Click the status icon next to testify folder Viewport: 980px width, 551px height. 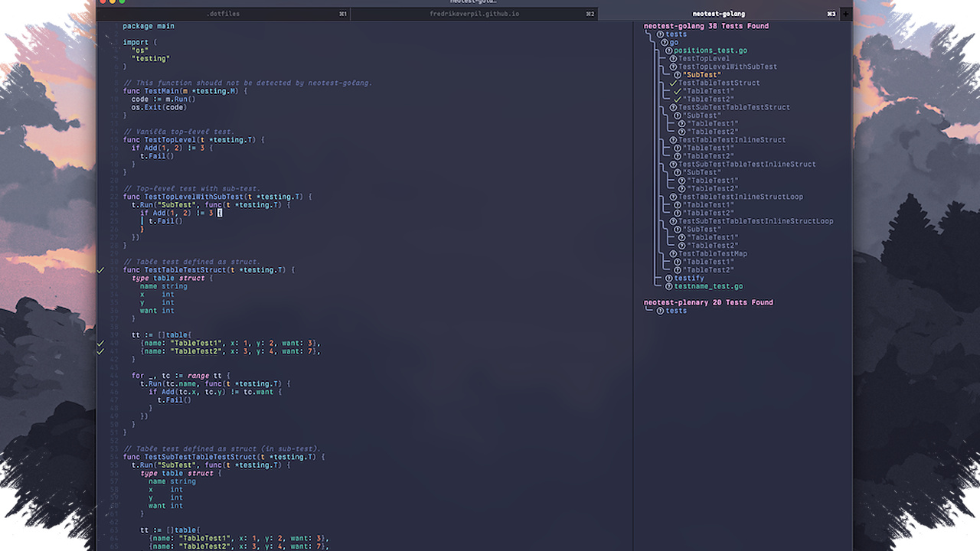668,278
